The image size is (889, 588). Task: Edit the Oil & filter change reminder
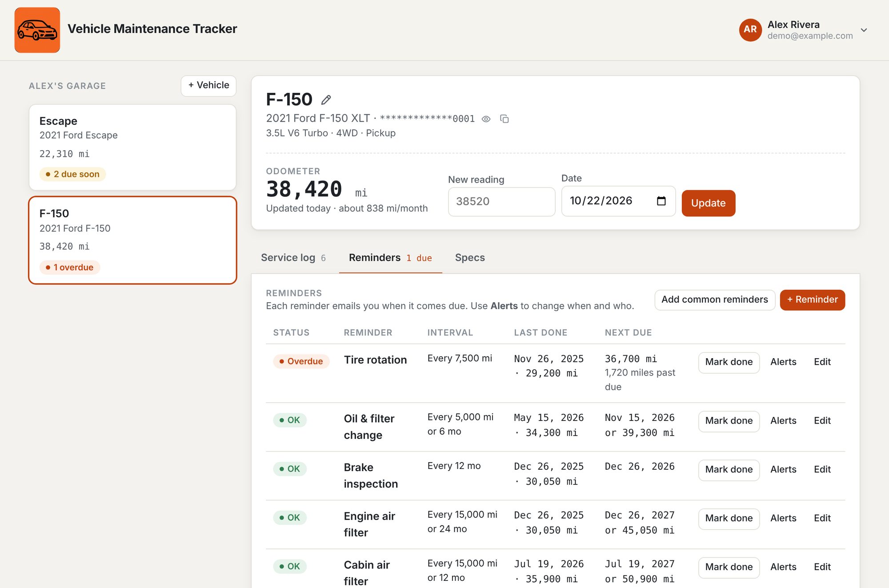822,421
